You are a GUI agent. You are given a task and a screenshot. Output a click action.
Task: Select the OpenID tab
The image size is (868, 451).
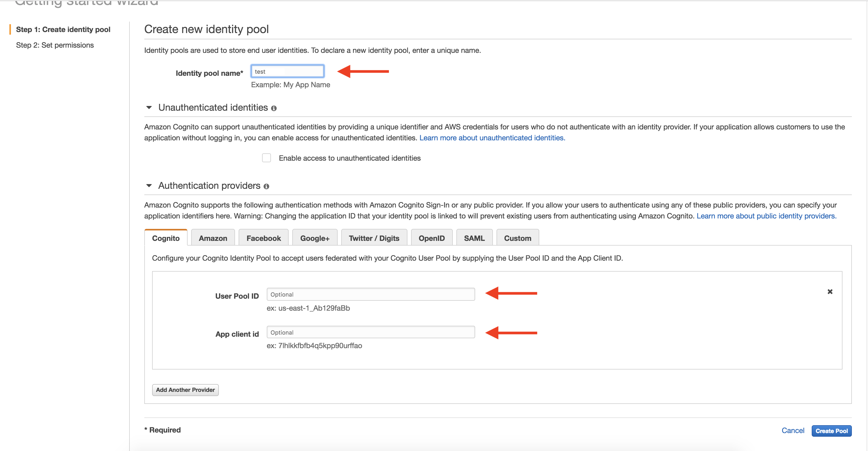(x=432, y=237)
